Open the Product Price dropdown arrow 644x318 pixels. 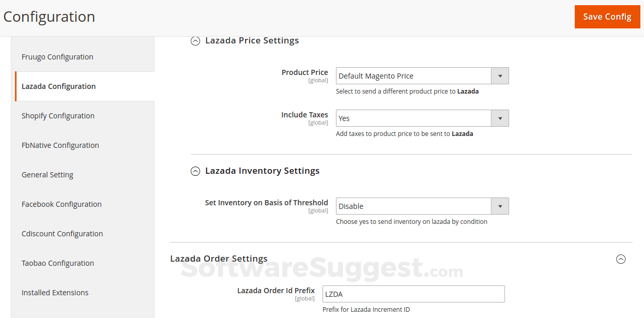coord(499,75)
